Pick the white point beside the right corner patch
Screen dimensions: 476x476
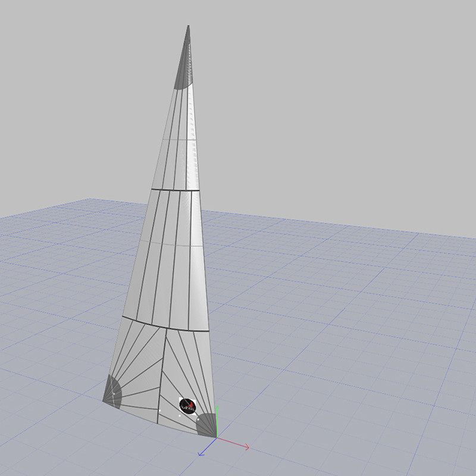tap(197, 419)
